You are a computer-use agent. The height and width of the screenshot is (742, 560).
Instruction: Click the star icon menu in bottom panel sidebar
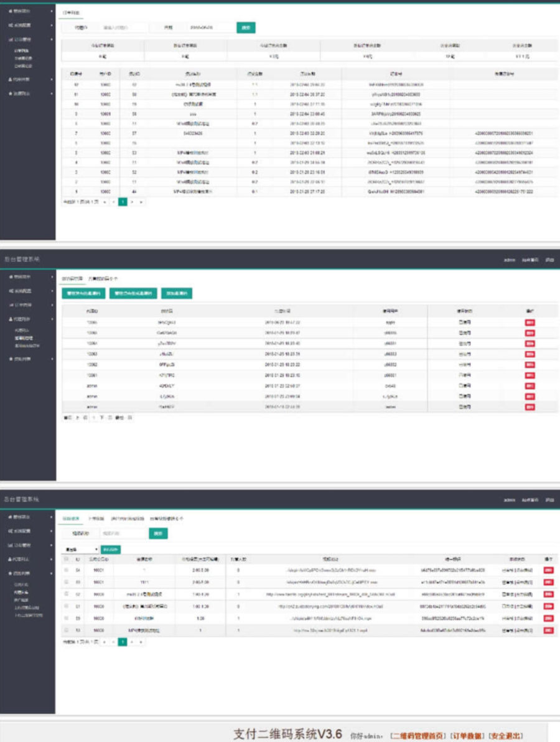click(x=11, y=573)
